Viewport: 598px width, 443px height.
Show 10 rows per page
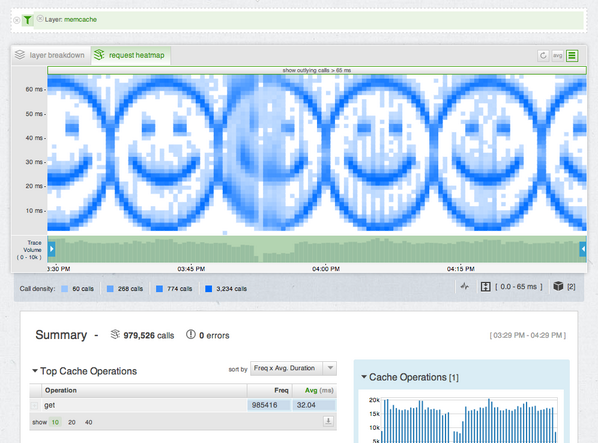click(x=55, y=422)
